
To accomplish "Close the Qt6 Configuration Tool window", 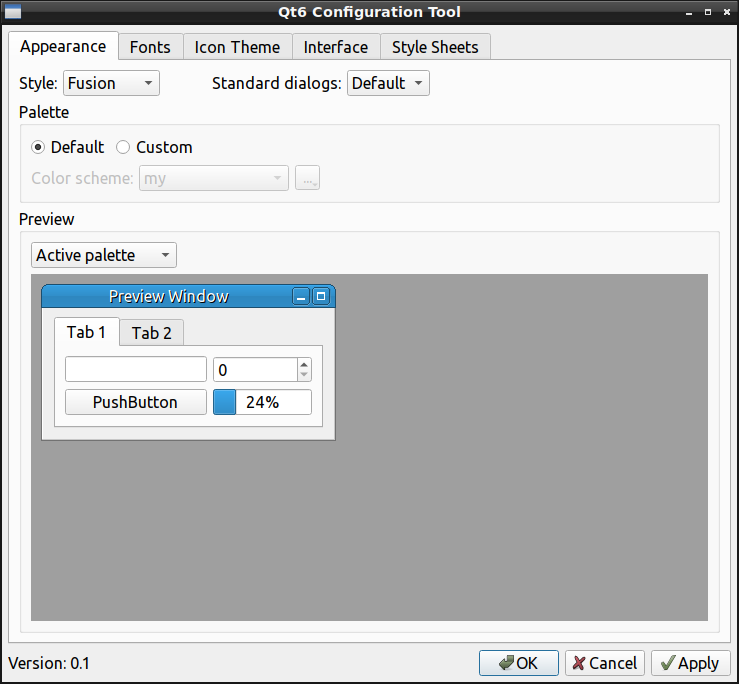I will [x=727, y=12].
